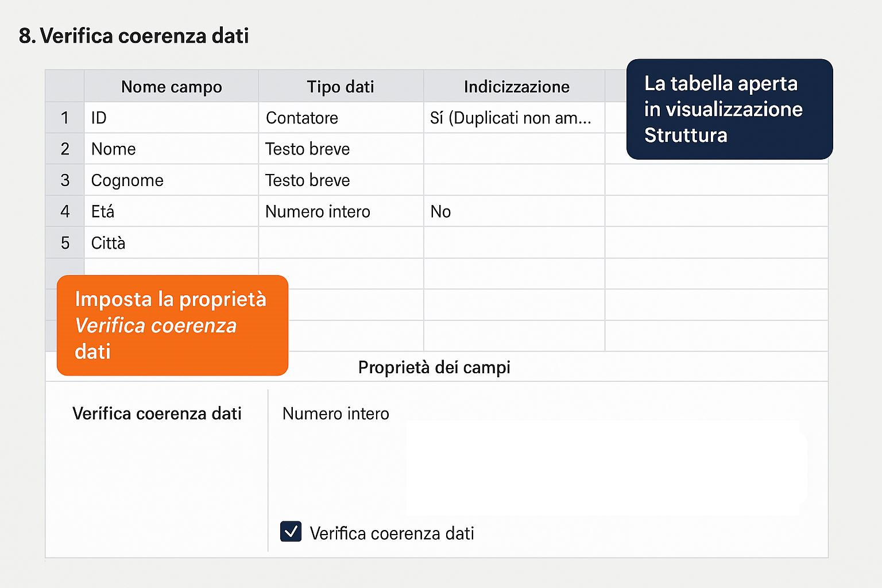
Task: Click the Numero intero value in field properties
Action: click(336, 413)
